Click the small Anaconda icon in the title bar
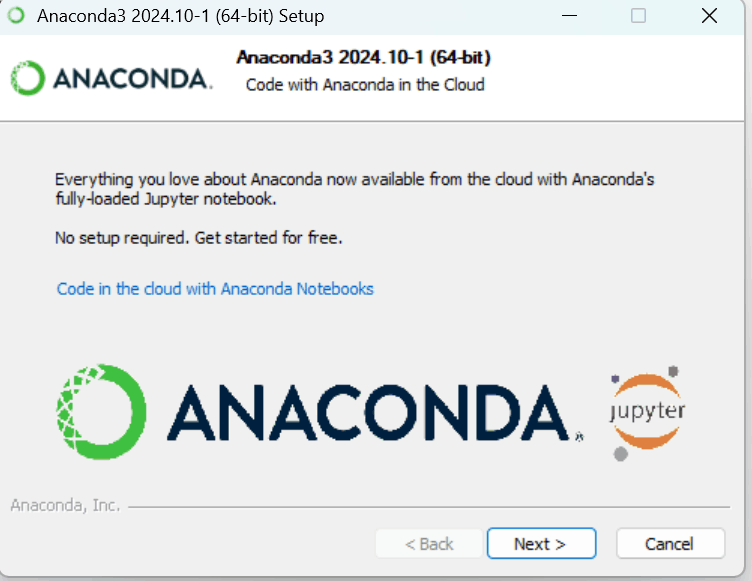The image size is (752, 581). [16, 15]
